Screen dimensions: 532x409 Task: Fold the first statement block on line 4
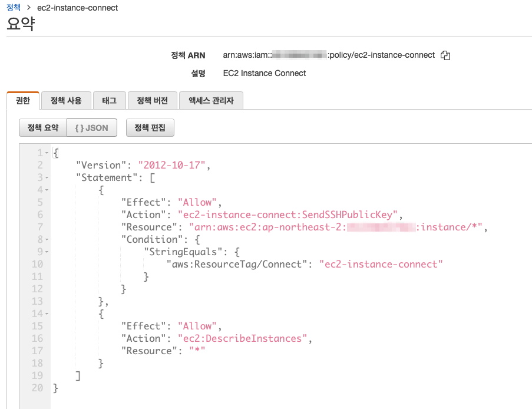47,190
